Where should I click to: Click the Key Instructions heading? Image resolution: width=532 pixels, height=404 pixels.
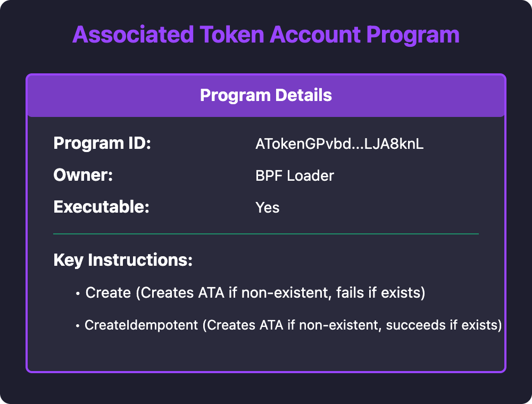123,260
